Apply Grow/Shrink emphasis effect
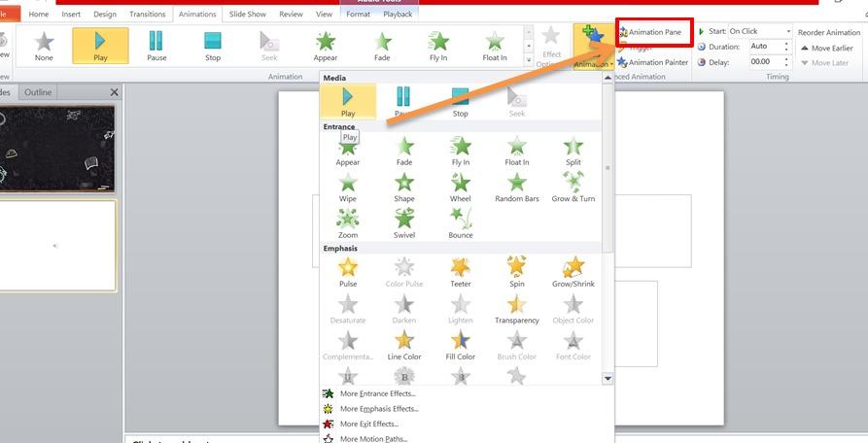Image resolution: width=868 pixels, height=443 pixels. 573,272
